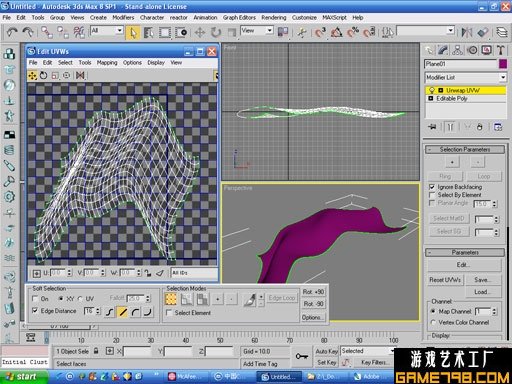Open Display menu in Edit UVWs window
The width and height of the screenshot is (512, 384).
tap(156, 62)
